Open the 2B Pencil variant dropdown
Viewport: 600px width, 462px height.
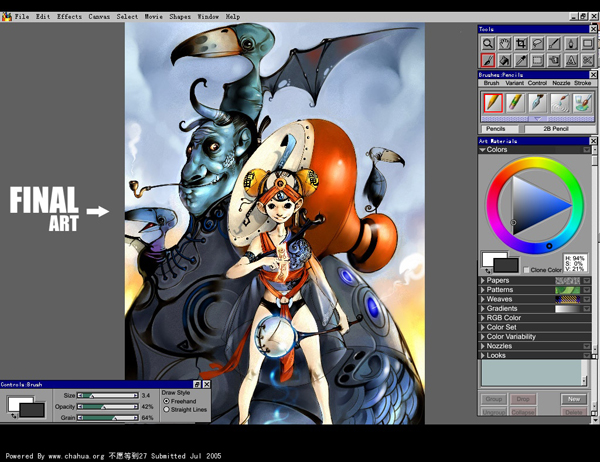[556, 129]
